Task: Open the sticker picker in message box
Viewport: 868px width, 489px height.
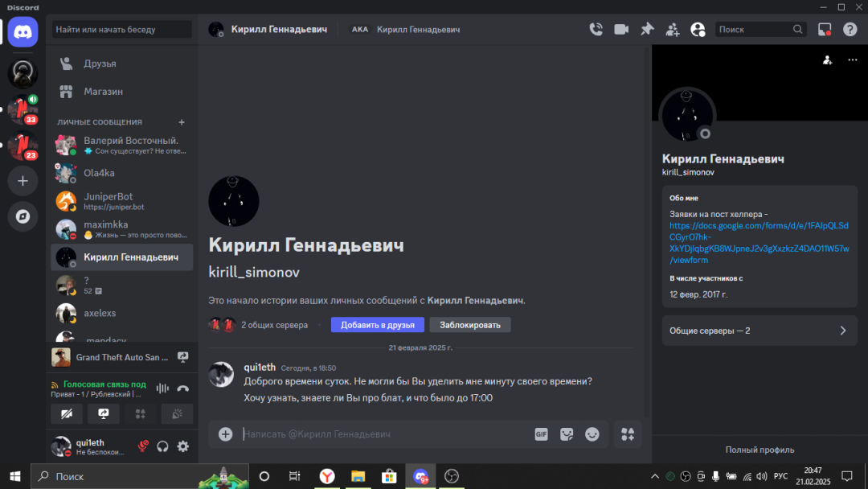Action: [x=567, y=434]
